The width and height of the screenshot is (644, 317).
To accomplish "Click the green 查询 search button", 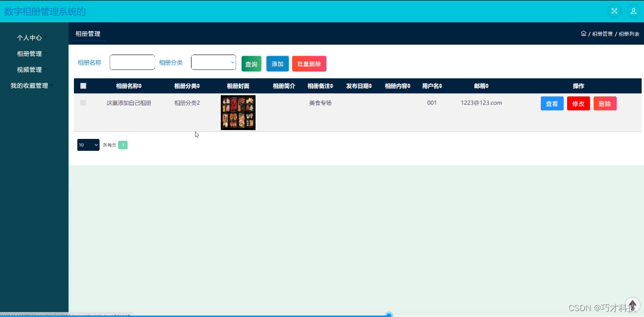I will point(251,63).
